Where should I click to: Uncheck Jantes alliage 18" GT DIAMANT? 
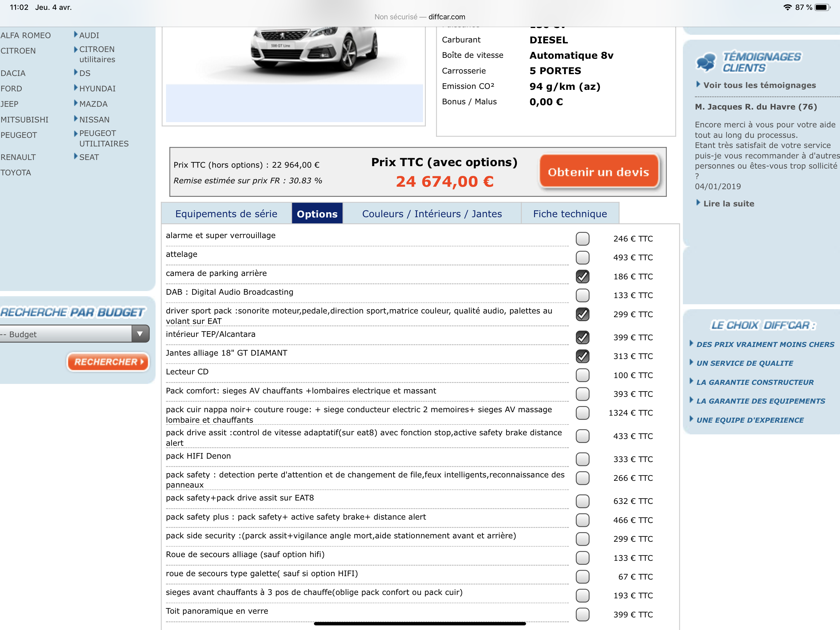pos(583,356)
